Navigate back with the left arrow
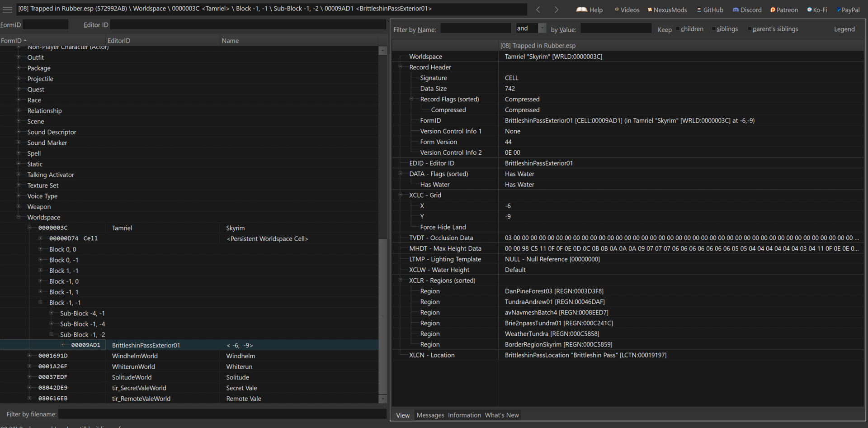This screenshot has height=428, width=868. tap(538, 10)
